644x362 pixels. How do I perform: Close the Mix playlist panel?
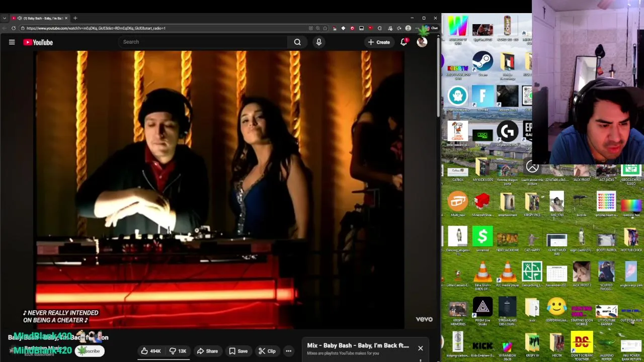coord(421,348)
